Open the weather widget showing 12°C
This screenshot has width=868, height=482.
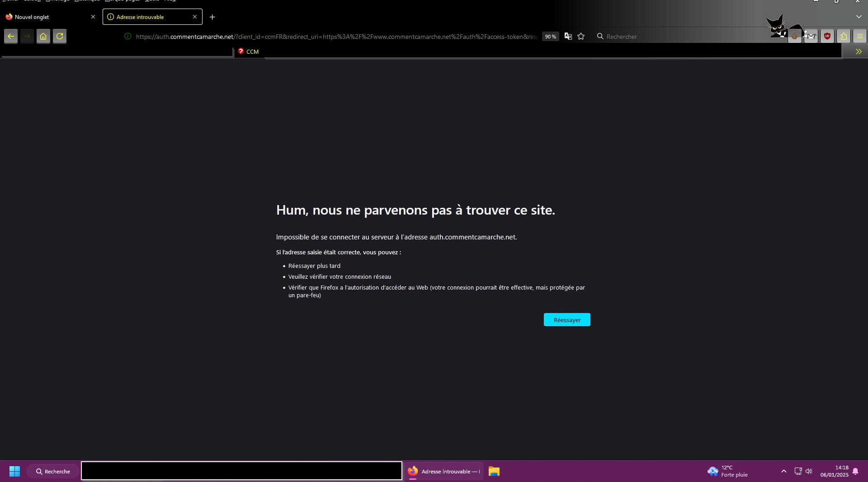click(728, 471)
